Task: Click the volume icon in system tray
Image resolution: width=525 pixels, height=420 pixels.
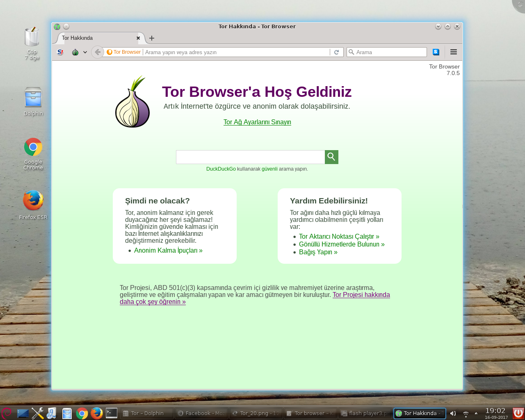Action: click(453, 413)
